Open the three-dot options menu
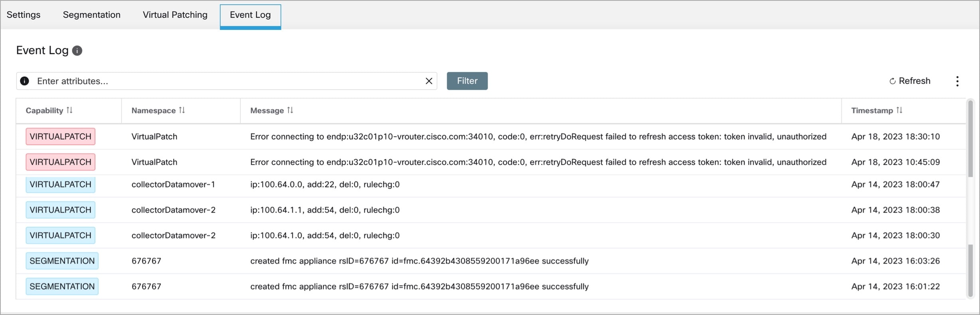This screenshot has height=315, width=980. coord(957,81)
